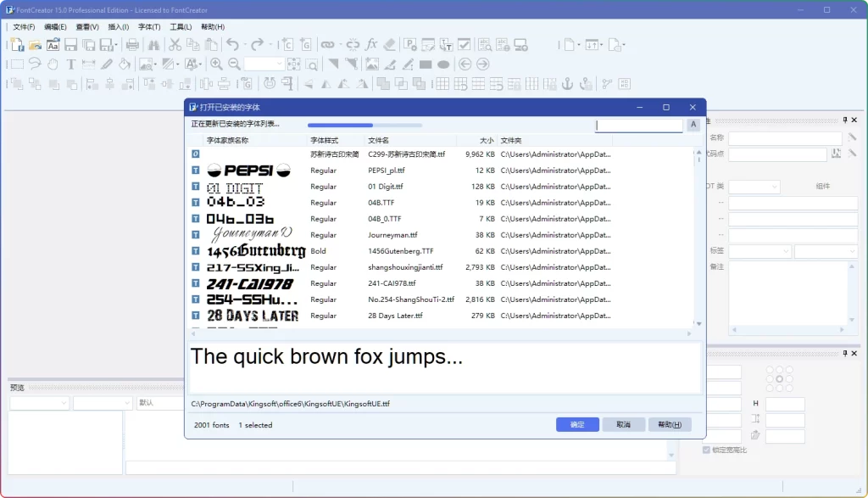Select the Find binoculars icon
Screen dimensions: 868x498
point(156,44)
